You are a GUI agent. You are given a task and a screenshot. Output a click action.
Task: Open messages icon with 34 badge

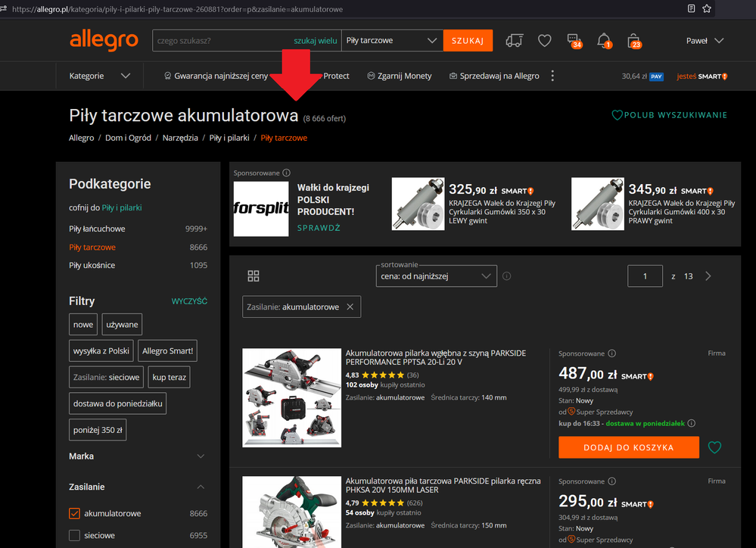[574, 41]
